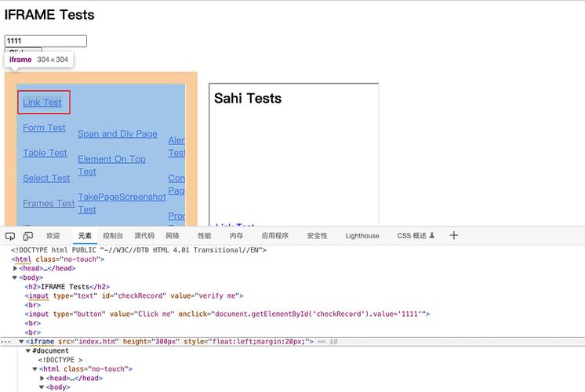Select the html class no-touch top line
Image resolution: width=585 pixels, height=392 pixels.
coord(58,260)
